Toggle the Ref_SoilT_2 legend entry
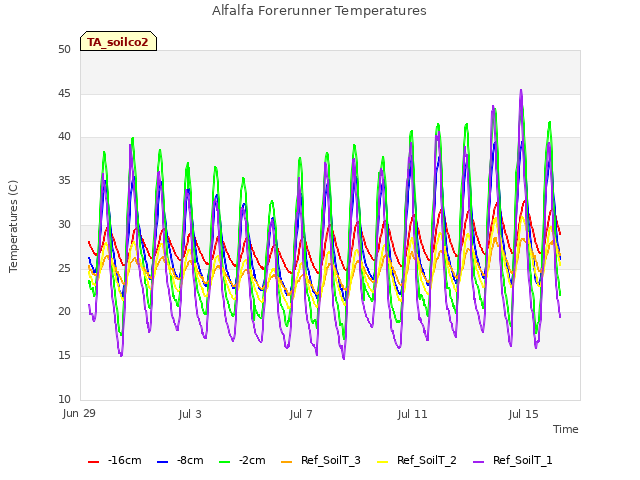The image size is (640, 480). pos(417,460)
